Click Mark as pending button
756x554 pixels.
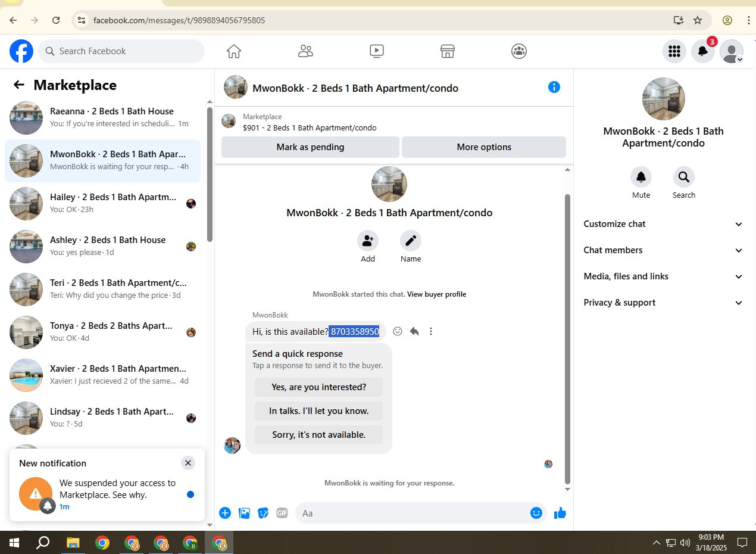pos(310,147)
